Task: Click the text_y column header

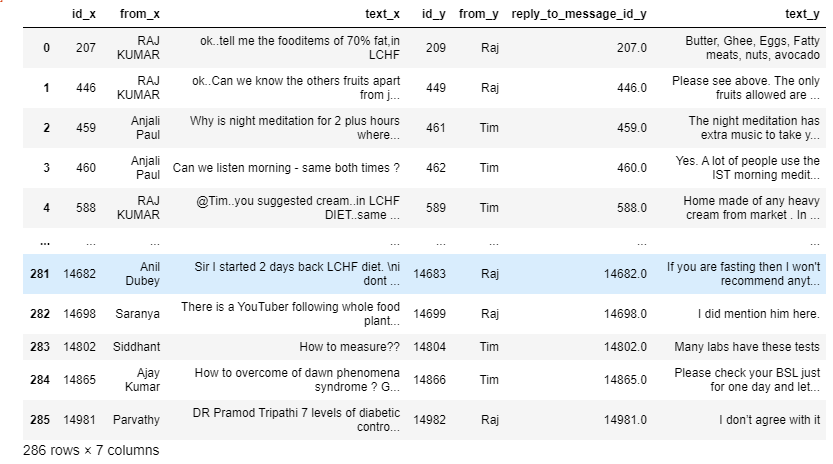Action: pyautogui.click(x=802, y=14)
